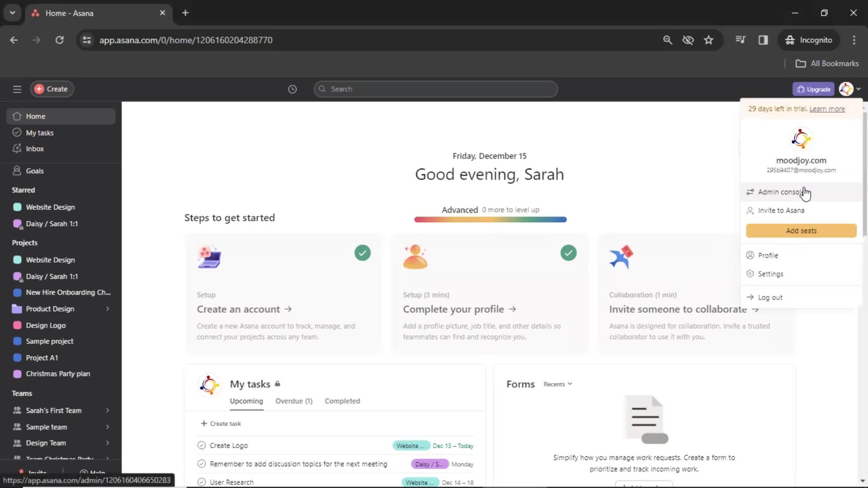This screenshot has height=488, width=868.
Task: Open Create an account step card
Action: pos(283,293)
